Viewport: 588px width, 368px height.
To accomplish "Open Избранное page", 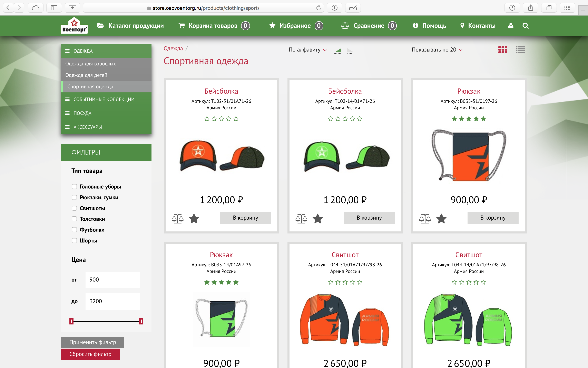I will coord(296,26).
